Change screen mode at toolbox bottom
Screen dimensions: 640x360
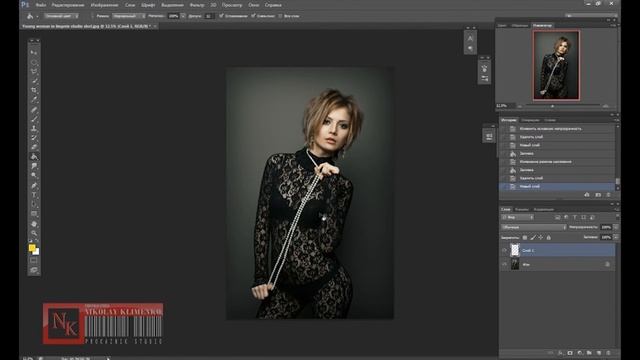click(34, 270)
